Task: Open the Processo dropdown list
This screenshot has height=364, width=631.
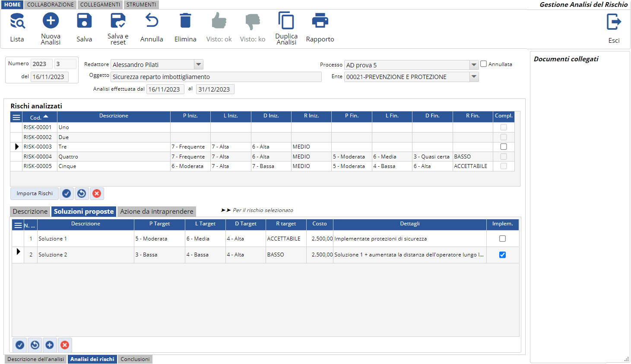Action: point(474,65)
